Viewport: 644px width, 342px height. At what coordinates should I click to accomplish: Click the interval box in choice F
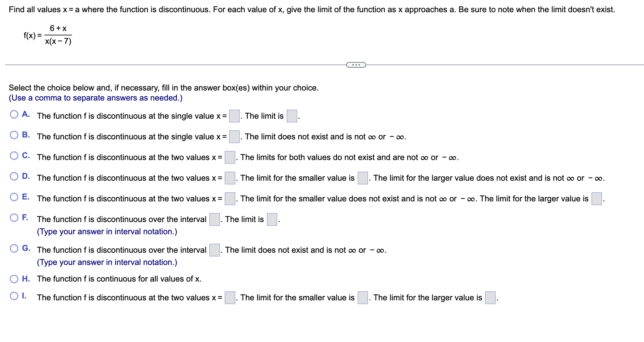coord(214,219)
